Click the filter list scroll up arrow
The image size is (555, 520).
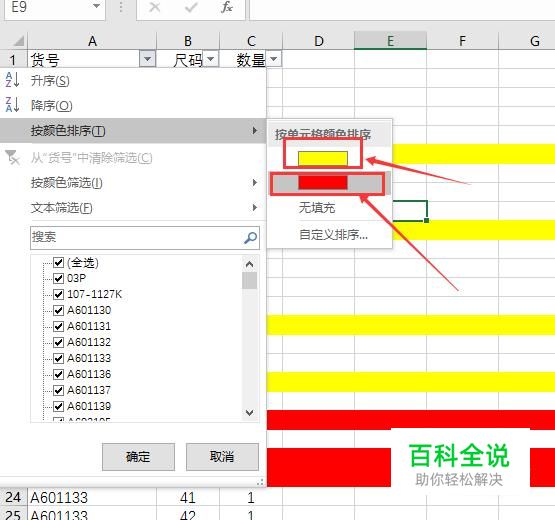click(x=250, y=264)
